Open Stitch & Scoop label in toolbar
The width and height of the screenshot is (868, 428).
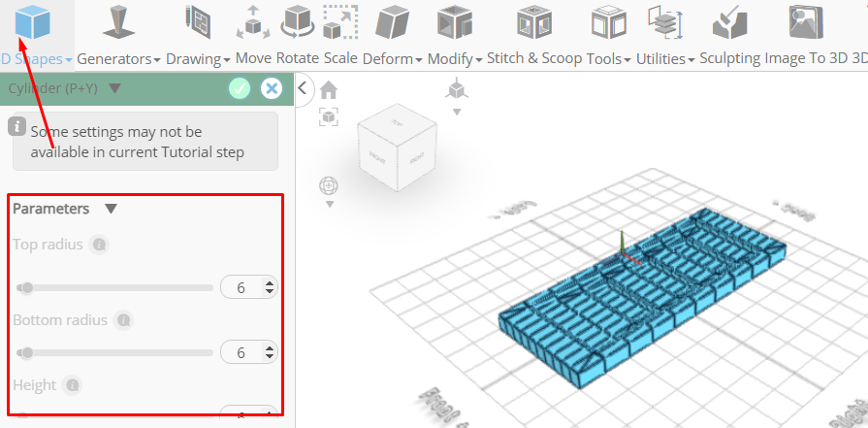point(534,58)
